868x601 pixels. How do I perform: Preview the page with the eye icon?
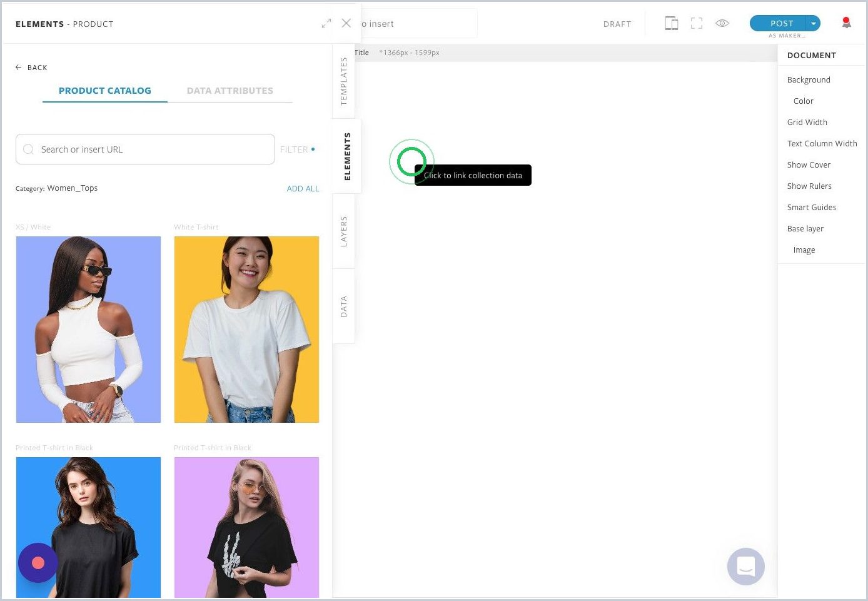point(722,23)
